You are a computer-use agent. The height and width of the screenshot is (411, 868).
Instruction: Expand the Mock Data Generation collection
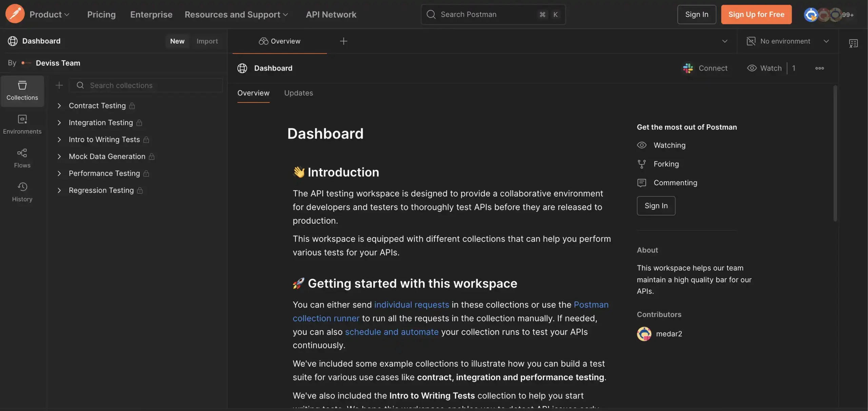coord(59,157)
